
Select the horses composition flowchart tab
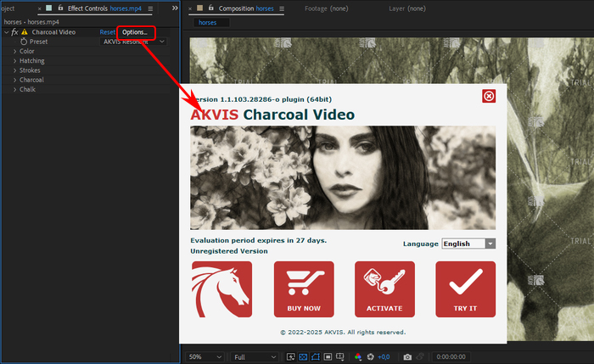211,22
